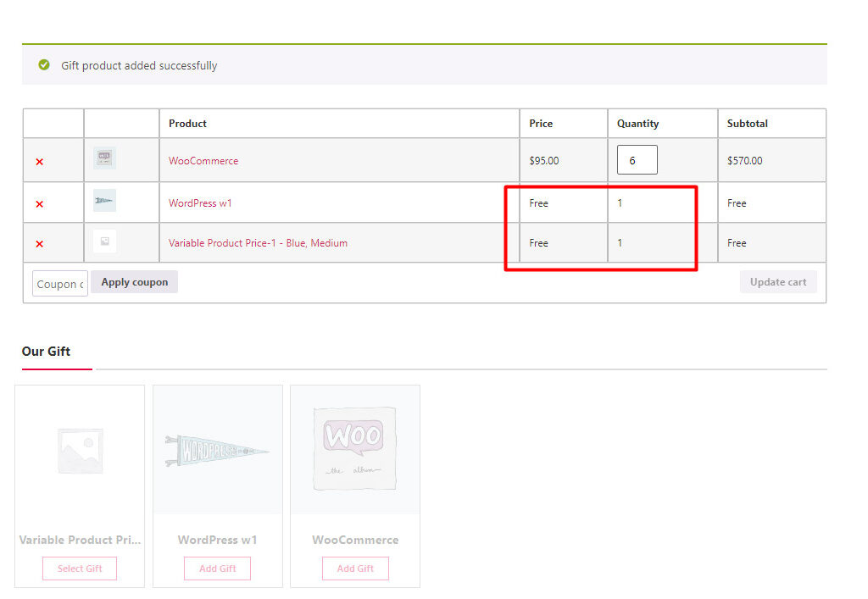This screenshot has height=599, width=868.
Task: Click the Update cart button
Action: point(778,281)
